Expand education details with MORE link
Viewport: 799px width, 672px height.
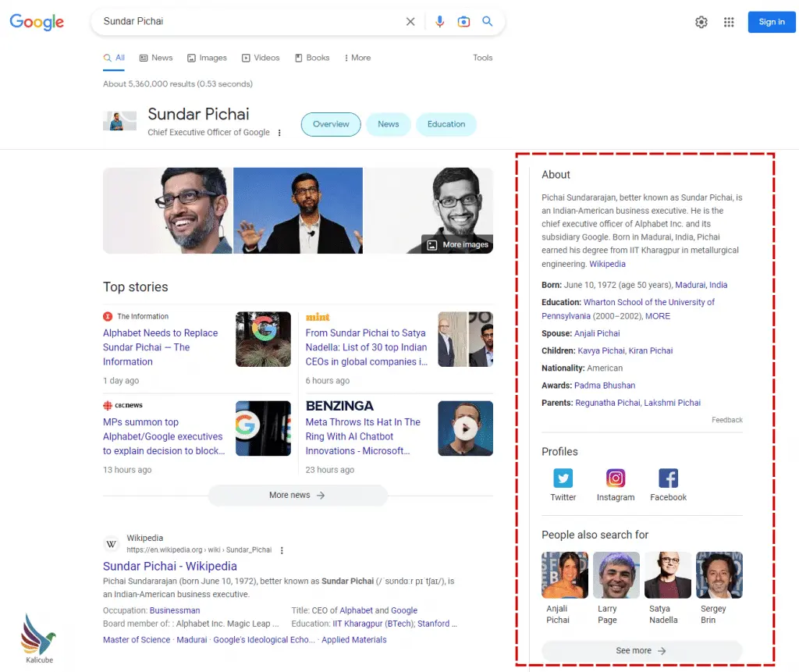[658, 316]
